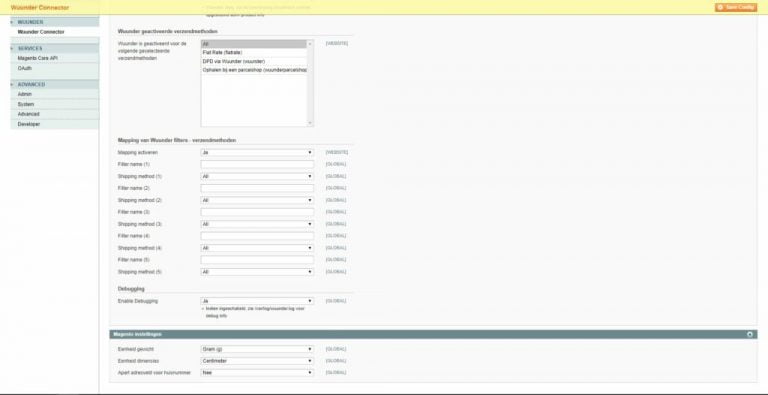
Task: Focus the Filter name (1) field
Action: pyautogui.click(x=257, y=164)
